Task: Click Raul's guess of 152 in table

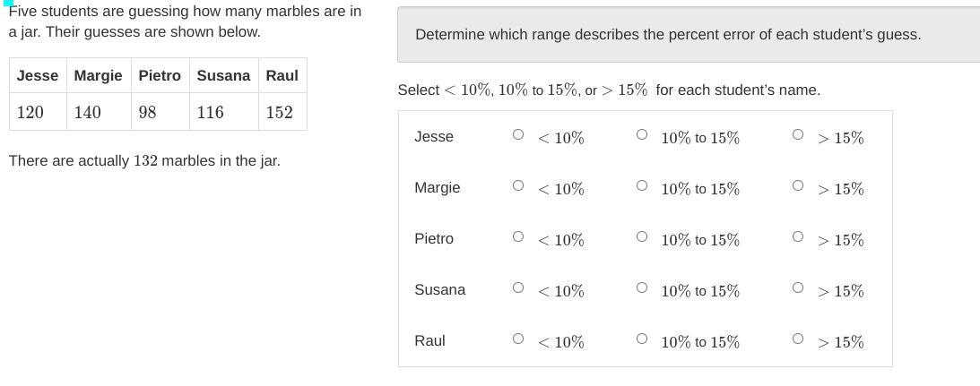Action: (x=279, y=112)
